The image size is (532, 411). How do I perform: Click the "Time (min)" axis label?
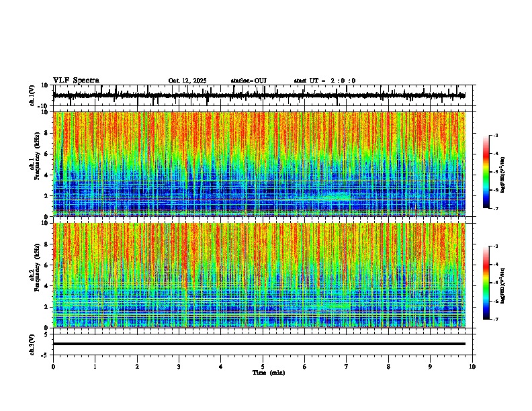(269, 373)
